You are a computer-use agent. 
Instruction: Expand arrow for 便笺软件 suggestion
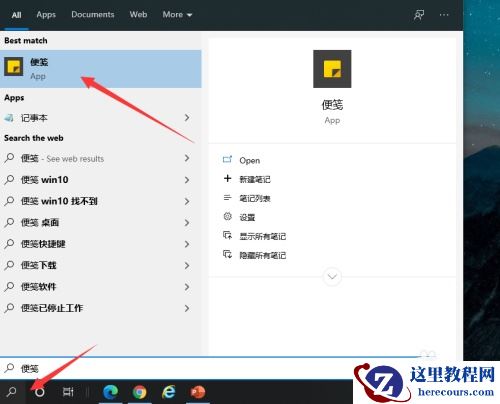coord(187,287)
